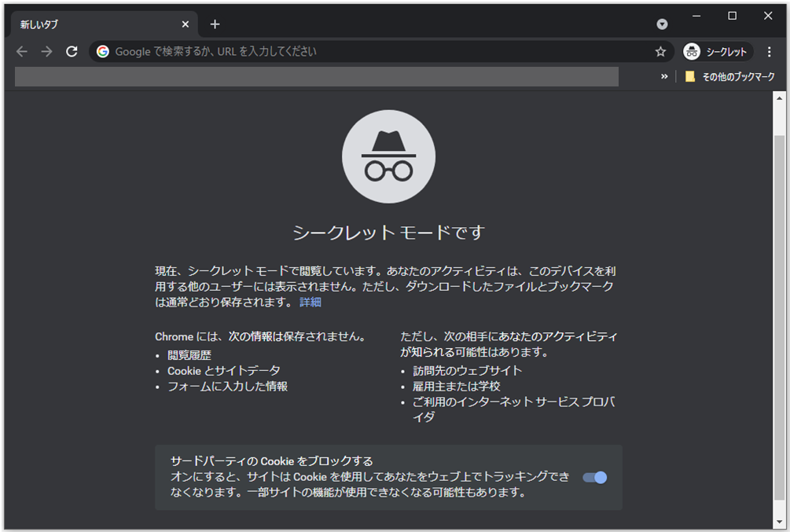Click the address bar search field

[383, 51]
